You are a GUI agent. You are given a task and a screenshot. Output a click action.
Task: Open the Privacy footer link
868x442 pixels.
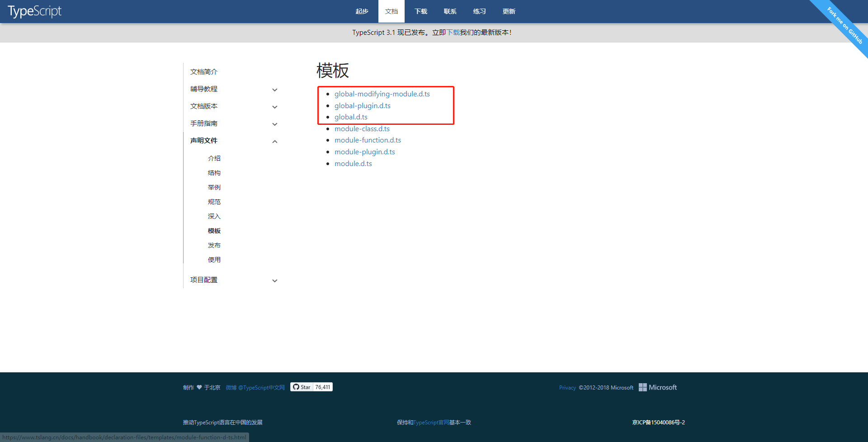(x=567, y=388)
